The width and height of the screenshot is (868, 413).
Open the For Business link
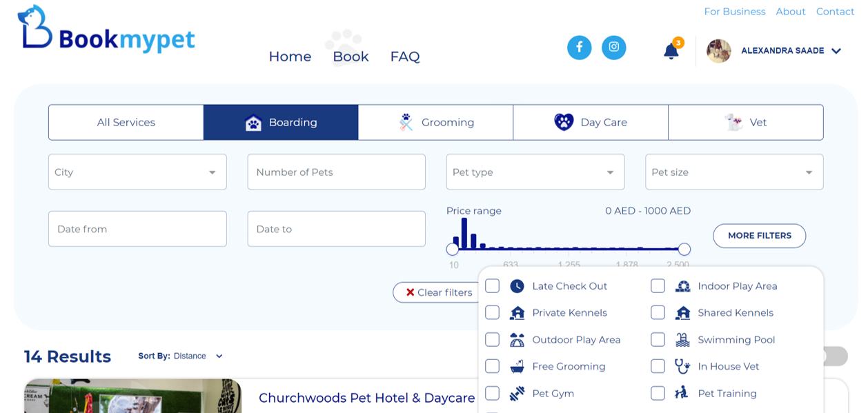click(735, 12)
